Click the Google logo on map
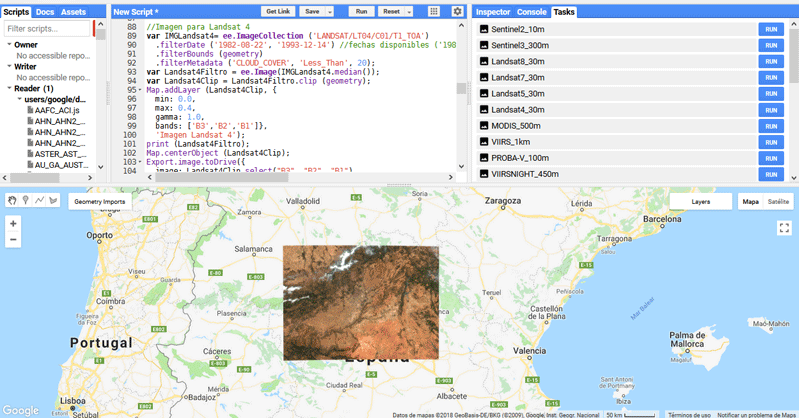800x418 pixels. tap(20, 410)
